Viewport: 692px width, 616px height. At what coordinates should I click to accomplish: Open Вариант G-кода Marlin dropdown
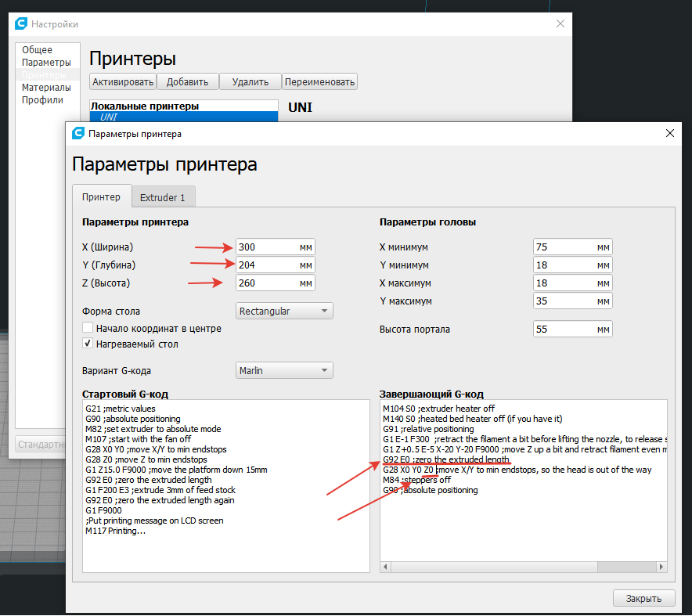pyautogui.click(x=284, y=370)
